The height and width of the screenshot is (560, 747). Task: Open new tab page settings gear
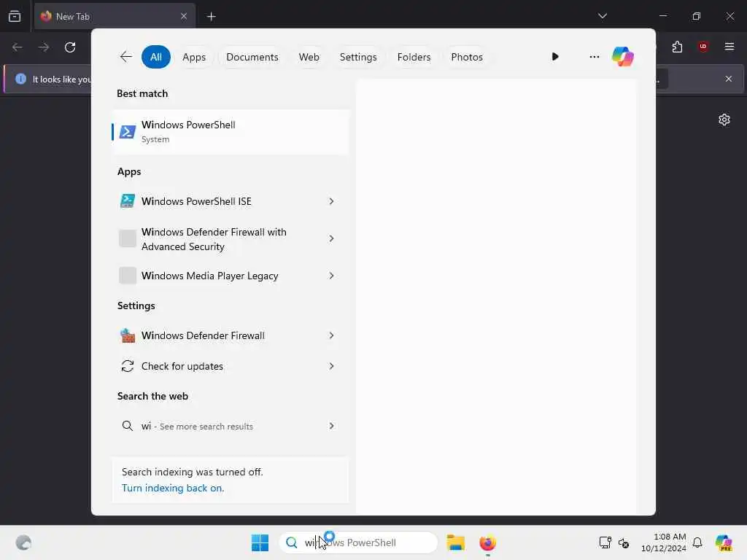point(724,120)
